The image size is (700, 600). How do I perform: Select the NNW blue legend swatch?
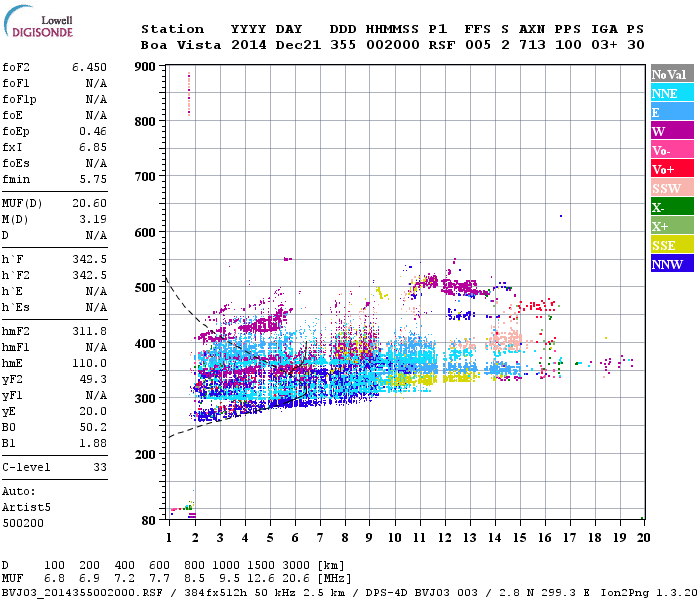672,263
